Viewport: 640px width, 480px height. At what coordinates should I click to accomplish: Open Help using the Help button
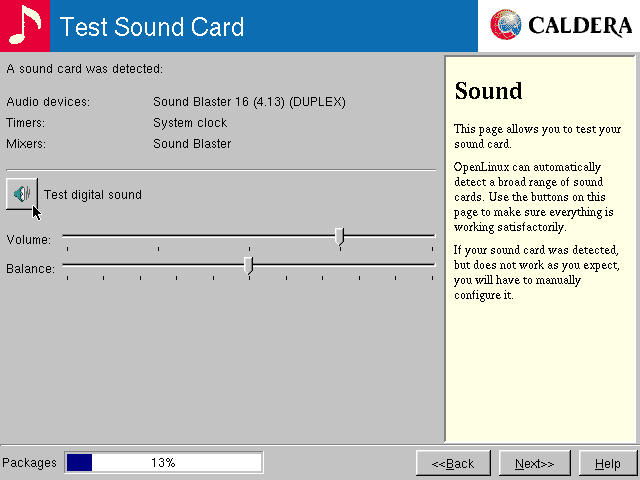click(607, 463)
